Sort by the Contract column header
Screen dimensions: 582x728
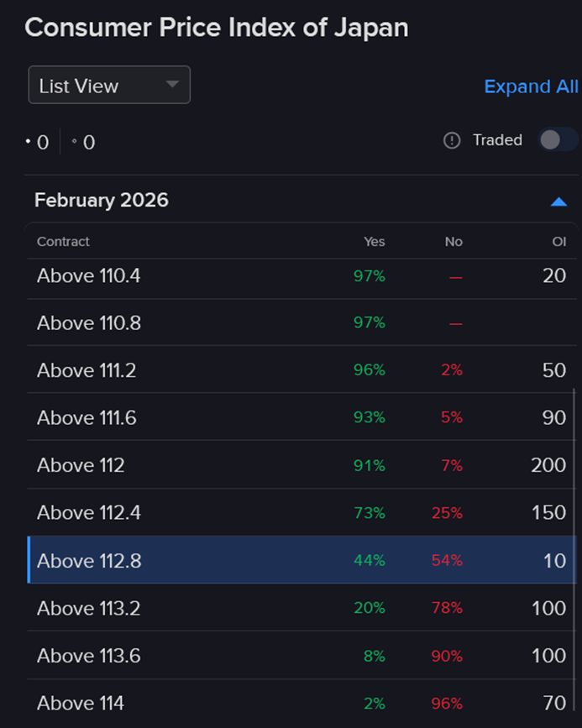pyautogui.click(x=63, y=242)
